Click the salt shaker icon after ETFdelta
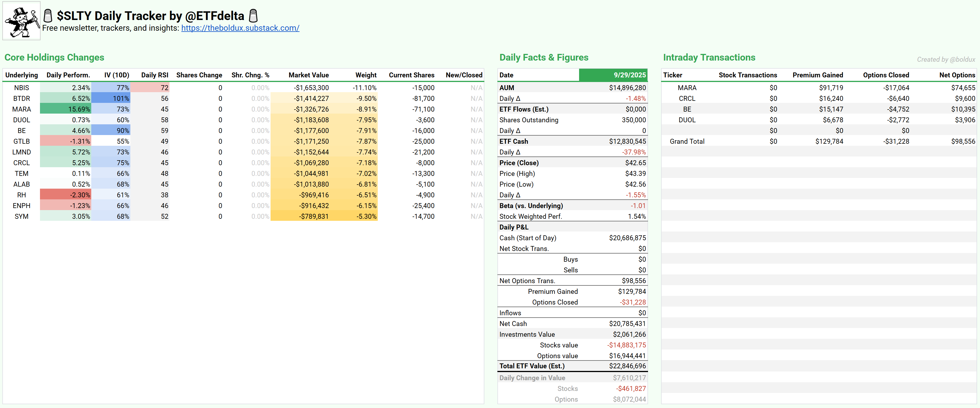This screenshot has width=980, height=408. (253, 16)
